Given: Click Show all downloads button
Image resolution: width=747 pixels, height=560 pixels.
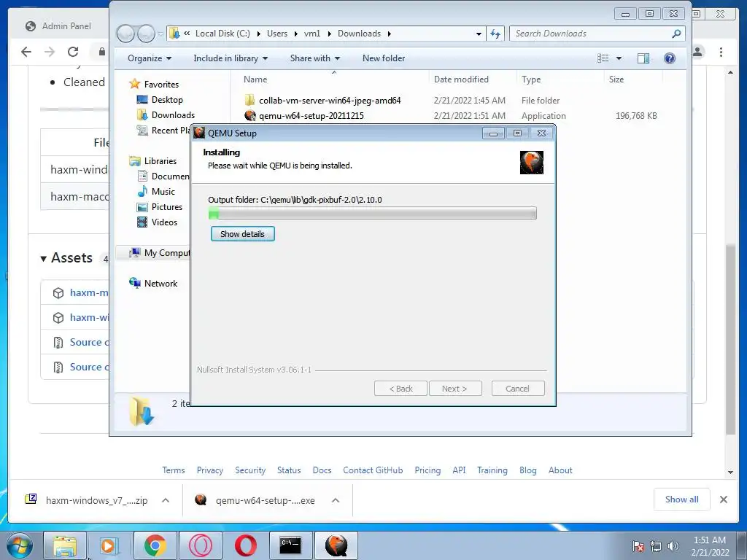Looking at the screenshot, I should 682,499.
